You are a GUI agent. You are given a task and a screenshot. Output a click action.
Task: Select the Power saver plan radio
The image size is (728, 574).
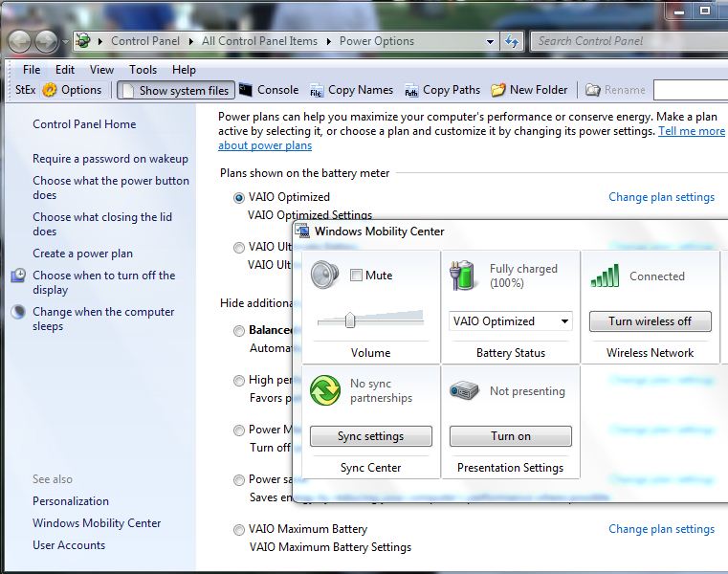tap(238, 479)
